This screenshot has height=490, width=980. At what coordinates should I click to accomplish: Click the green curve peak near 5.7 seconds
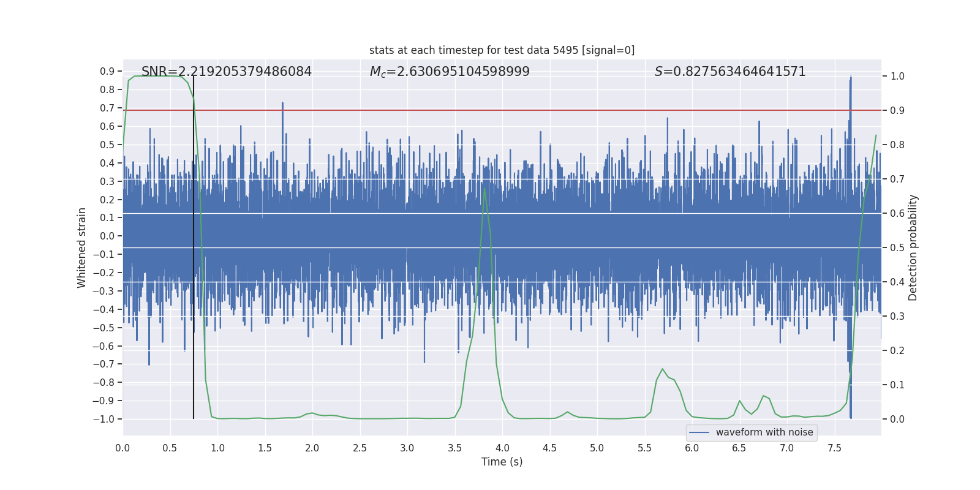pyautogui.click(x=662, y=369)
